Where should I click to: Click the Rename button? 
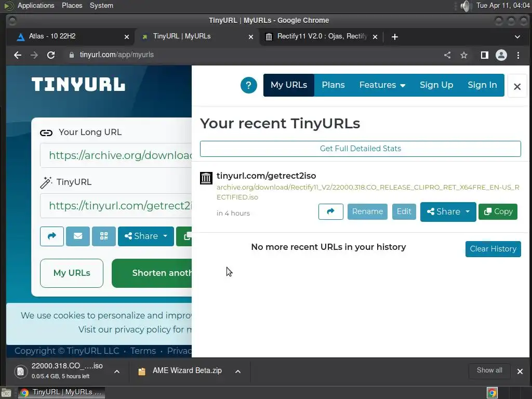pyautogui.click(x=367, y=212)
